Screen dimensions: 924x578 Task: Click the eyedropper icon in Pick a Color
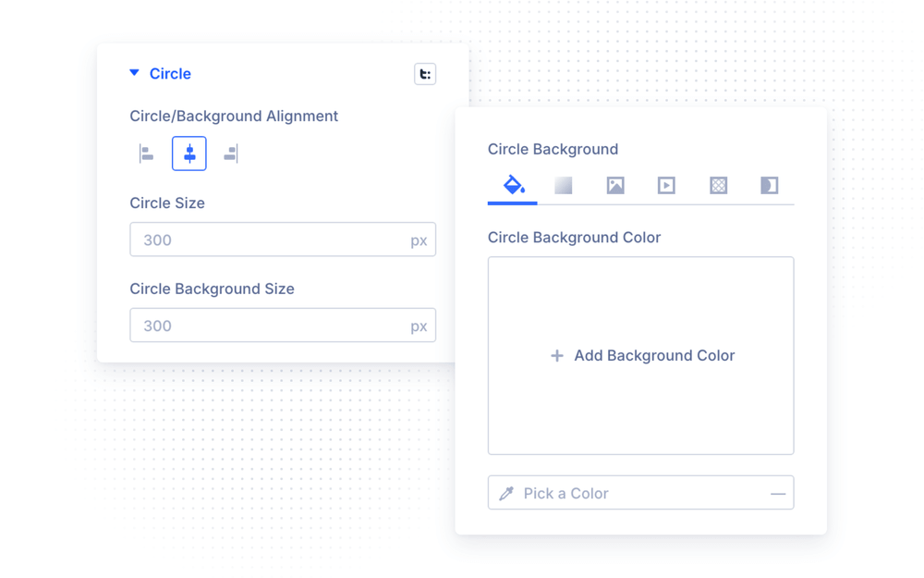tap(506, 493)
